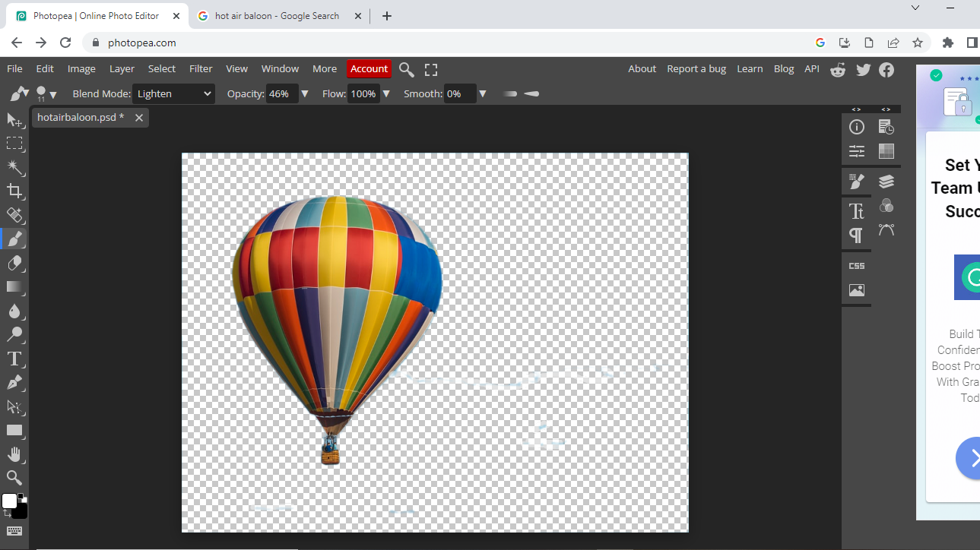Screen dimensions: 980x550
Task: Select the Brush tool in left toolbar
Action: [14, 239]
